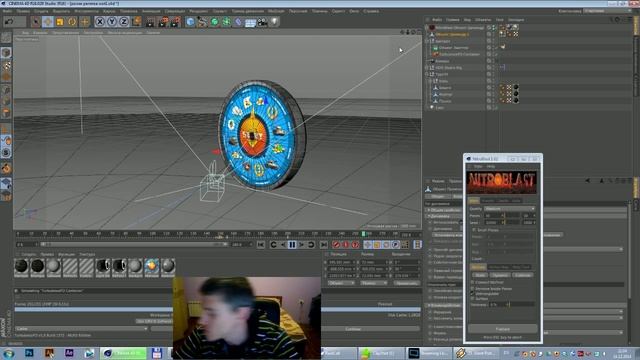The width and height of the screenshot is (640, 360).
Task: Open the Quality dropdown in NitroBlast
Action: click(x=510, y=209)
